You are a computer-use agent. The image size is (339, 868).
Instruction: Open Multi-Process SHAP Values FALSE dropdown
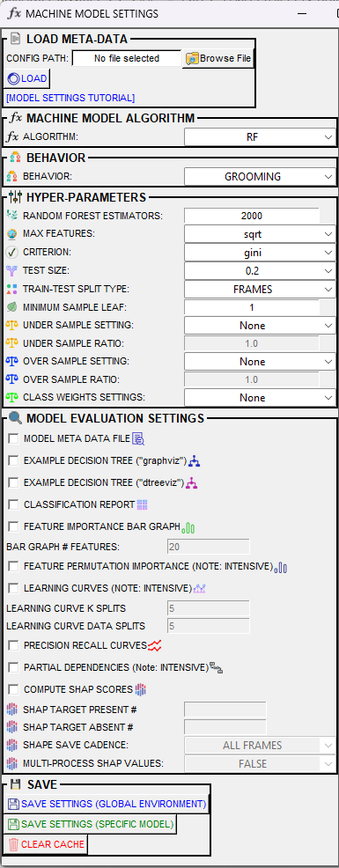click(260, 764)
